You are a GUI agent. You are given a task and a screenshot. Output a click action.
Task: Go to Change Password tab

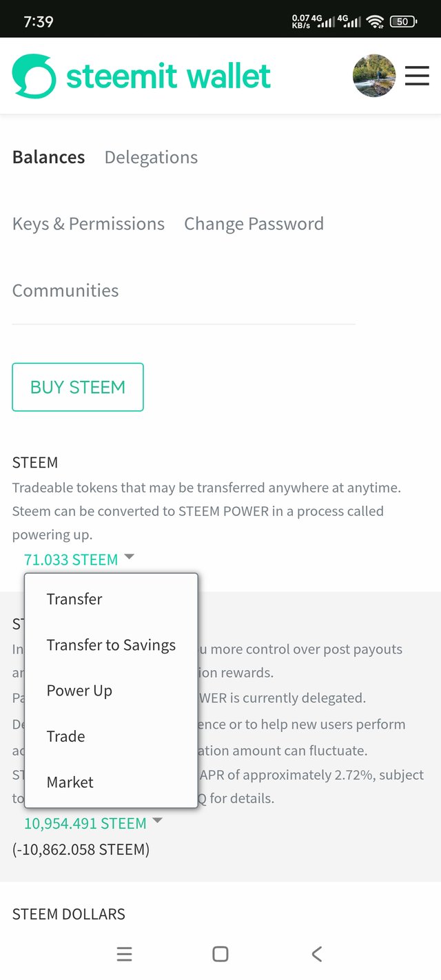click(x=254, y=224)
